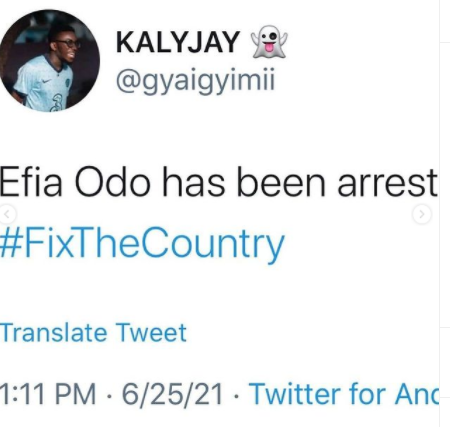Click the word 'arrest' in the tweet

(387, 184)
